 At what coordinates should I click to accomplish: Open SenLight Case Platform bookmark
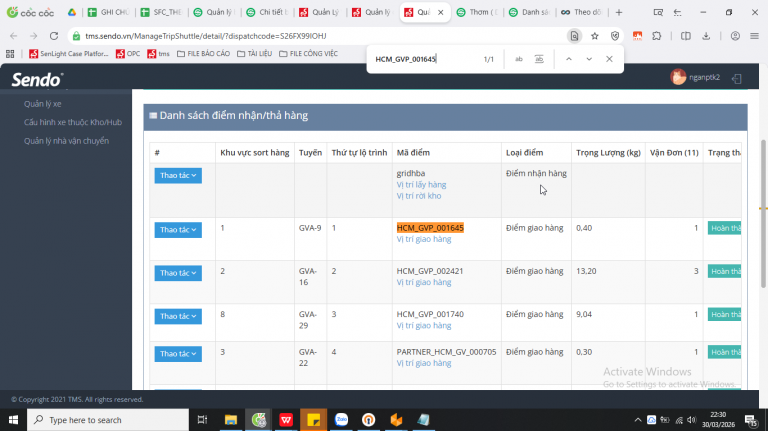(x=69, y=54)
